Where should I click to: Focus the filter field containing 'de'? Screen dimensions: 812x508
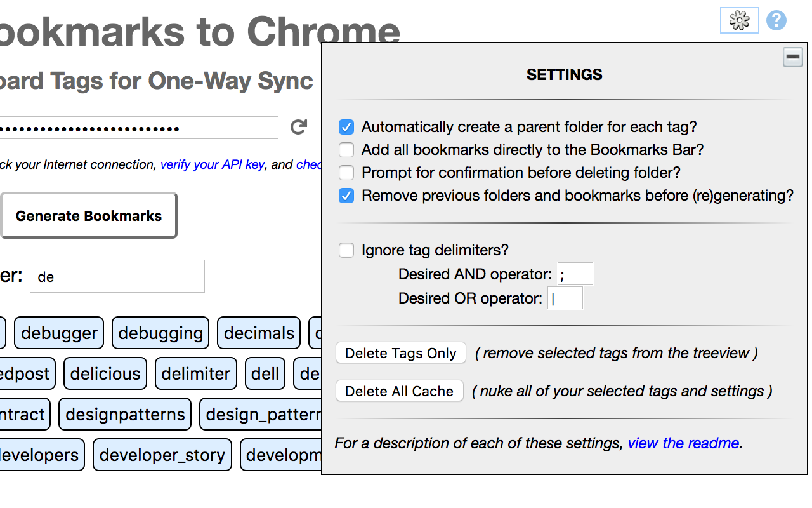(117, 276)
